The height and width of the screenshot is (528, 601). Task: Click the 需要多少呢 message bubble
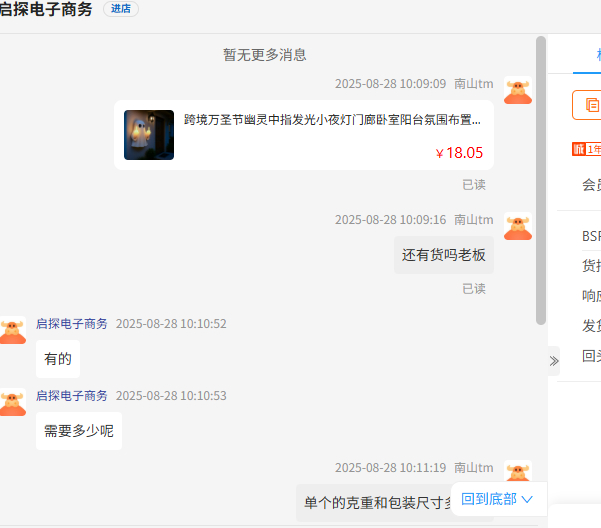point(79,431)
